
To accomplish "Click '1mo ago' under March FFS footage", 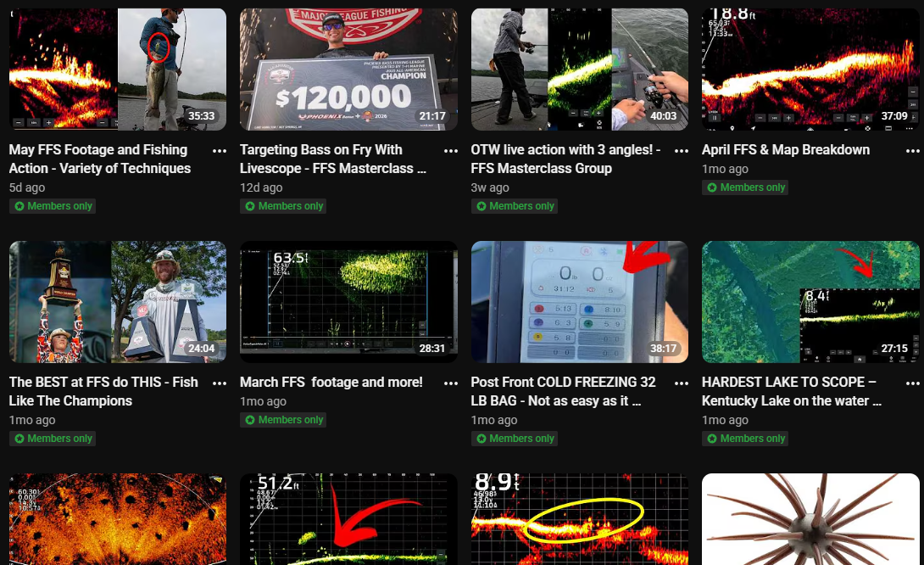I will pos(263,401).
